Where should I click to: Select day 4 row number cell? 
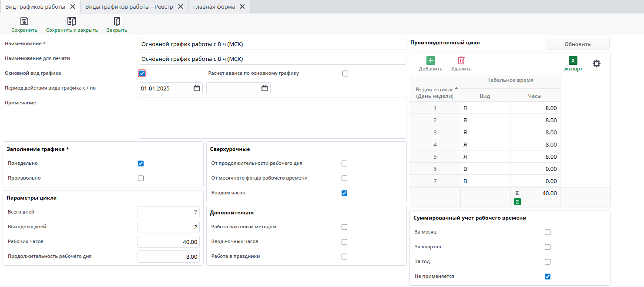click(435, 144)
